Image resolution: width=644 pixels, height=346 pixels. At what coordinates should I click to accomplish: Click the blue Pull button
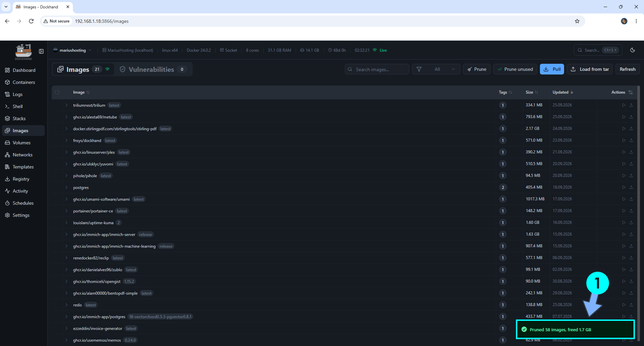[552, 69]
